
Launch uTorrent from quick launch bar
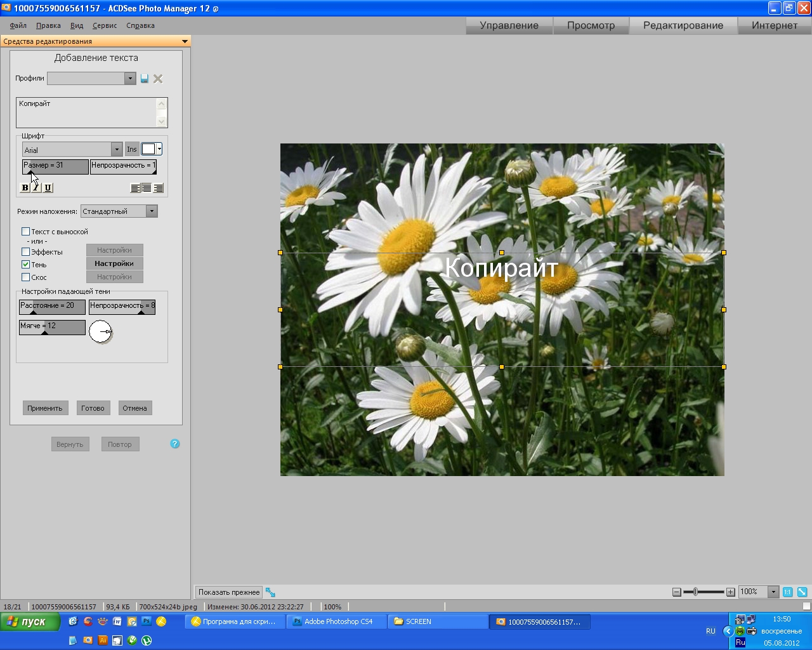click(x=147, y=640)
